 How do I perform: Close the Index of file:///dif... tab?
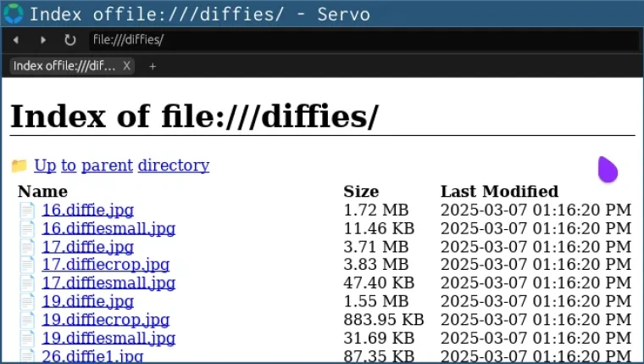126,66
